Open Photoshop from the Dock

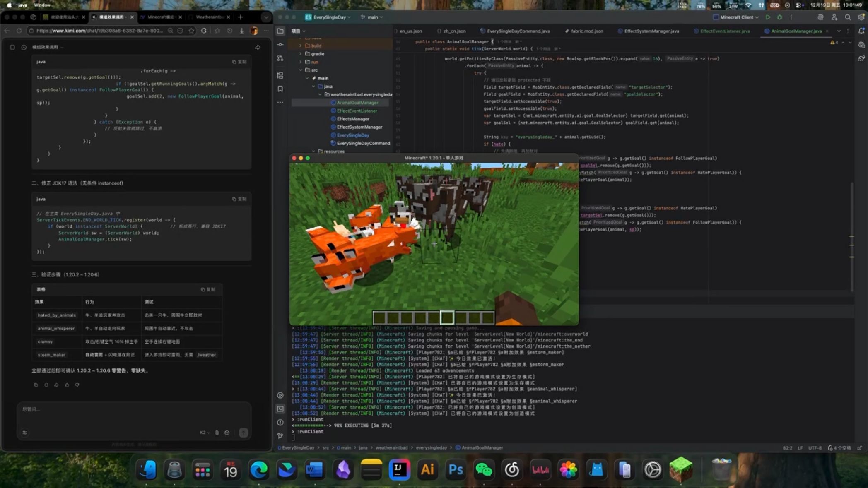(456, 470)
